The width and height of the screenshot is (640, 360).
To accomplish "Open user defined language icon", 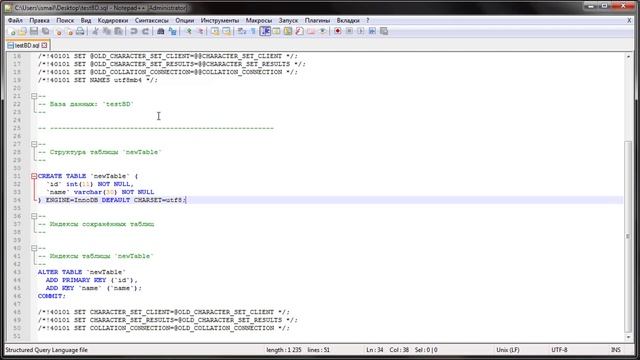I will click(x=276, y=31).
